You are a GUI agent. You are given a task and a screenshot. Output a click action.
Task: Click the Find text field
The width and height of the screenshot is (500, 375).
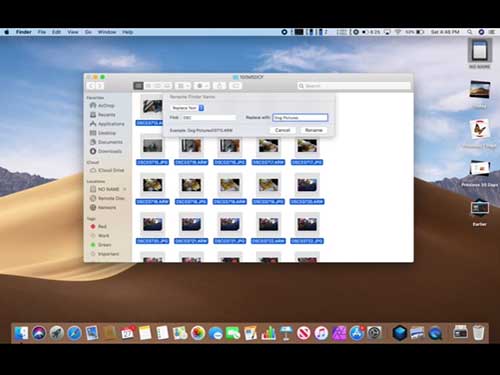tap(209, 118)
